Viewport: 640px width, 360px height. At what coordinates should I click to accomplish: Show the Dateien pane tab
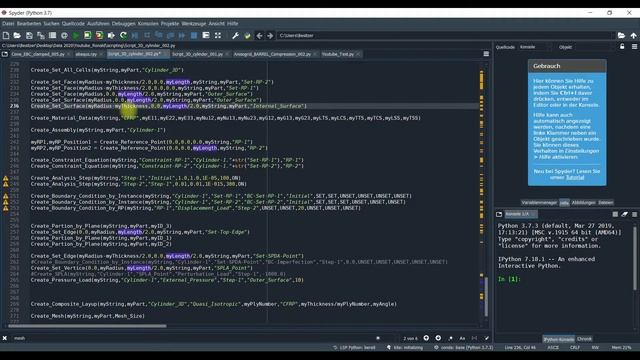click(605, 202)
